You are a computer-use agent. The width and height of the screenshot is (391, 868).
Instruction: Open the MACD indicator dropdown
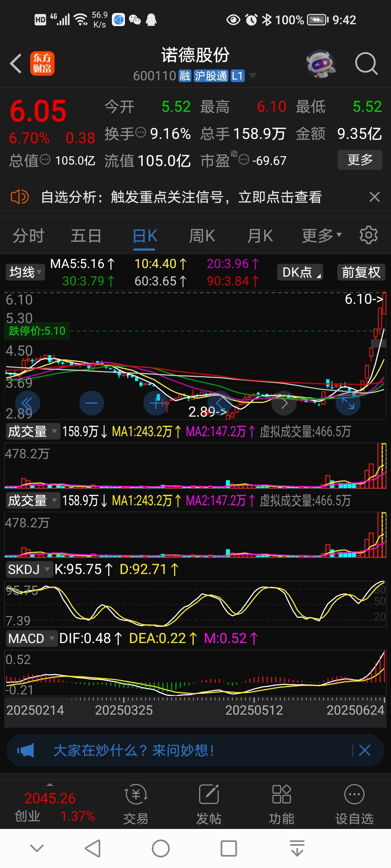(31, 638)
